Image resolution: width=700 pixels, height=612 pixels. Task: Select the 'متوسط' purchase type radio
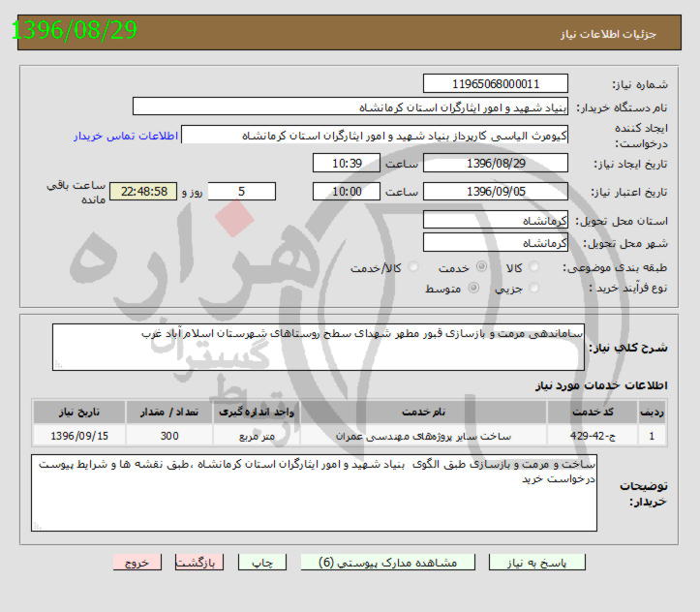click(x=473, y=288)
